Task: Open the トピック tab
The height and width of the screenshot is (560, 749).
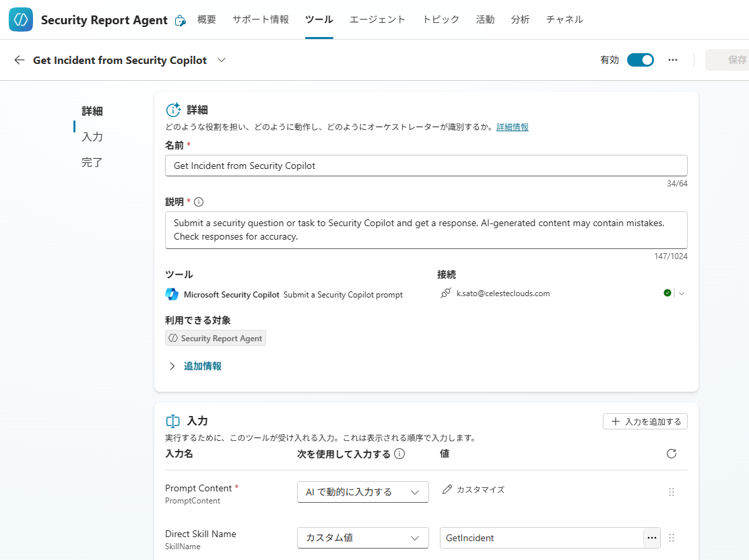Action: 441,20
